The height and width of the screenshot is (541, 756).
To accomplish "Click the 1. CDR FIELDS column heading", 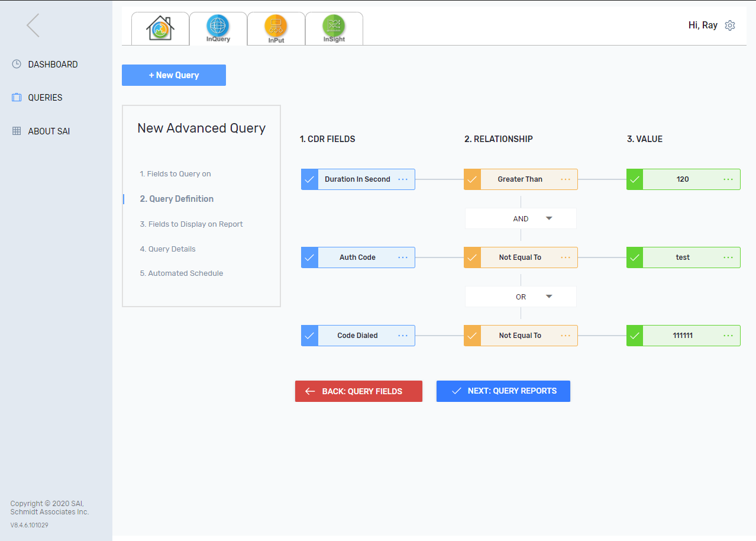I will (x=328, y=139).
